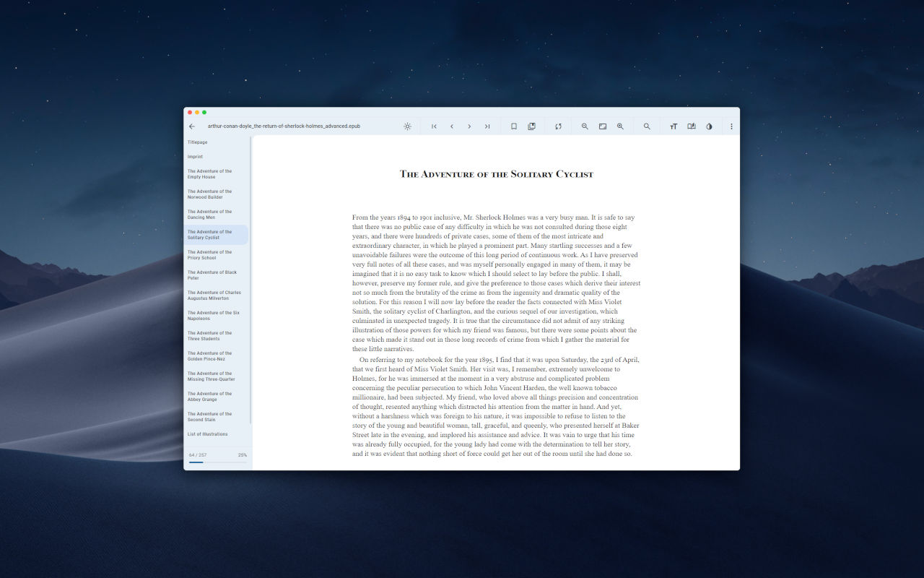Open the search function
The image size is (924, 578).
click(x=647, y=126)
